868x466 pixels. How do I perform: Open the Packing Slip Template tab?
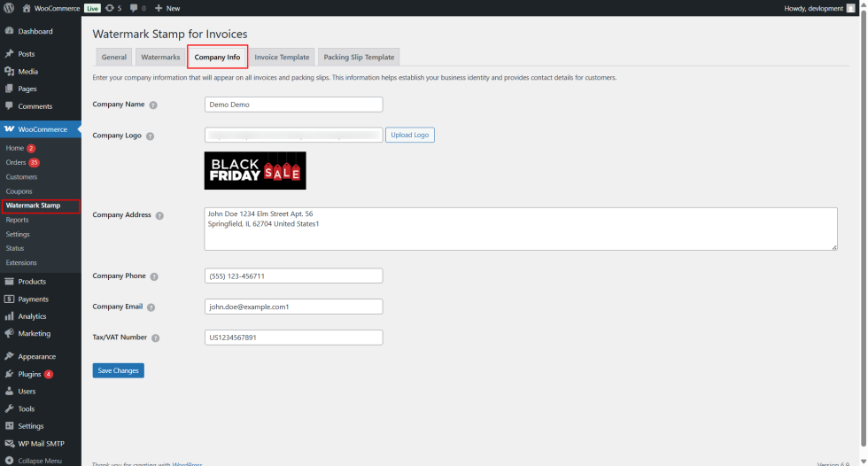pos(359,57)
